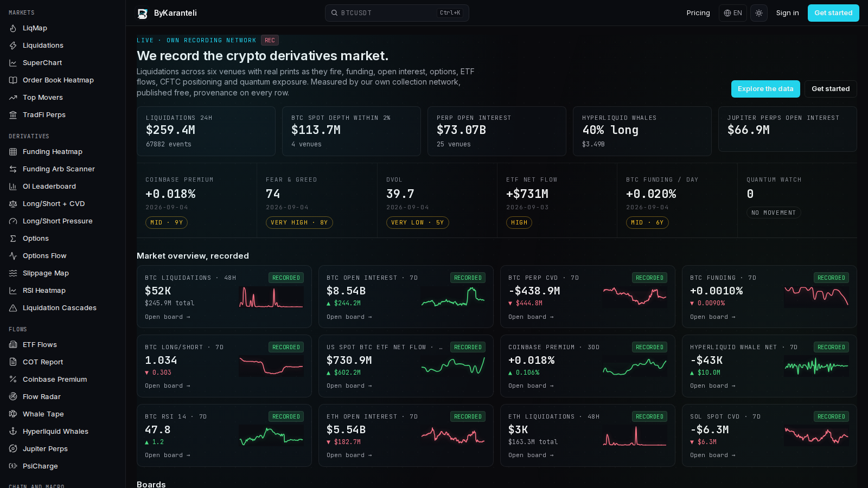Click the Whale Tape sidebar icon

click(x=13, y=414)
